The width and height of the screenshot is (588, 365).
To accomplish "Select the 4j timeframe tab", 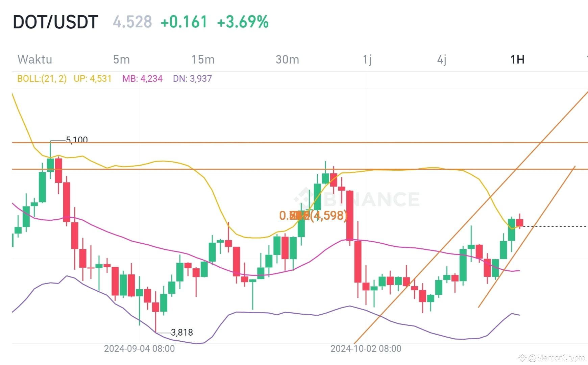I will pyautogui.click(x=442, y=59).
